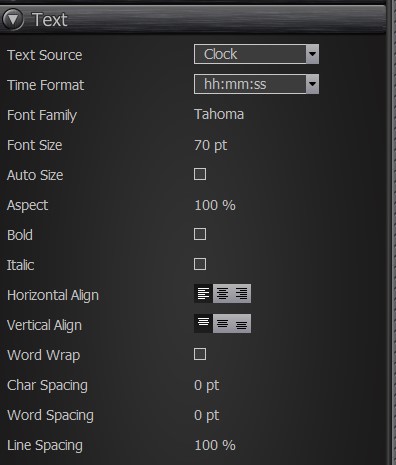The height and width of the screenshot is (465, 396).
Task: Select top vertical alignment icon
Action: (203, 323)
